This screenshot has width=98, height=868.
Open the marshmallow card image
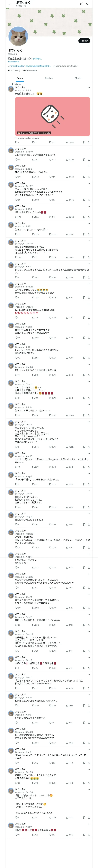(x=52, y=116)
